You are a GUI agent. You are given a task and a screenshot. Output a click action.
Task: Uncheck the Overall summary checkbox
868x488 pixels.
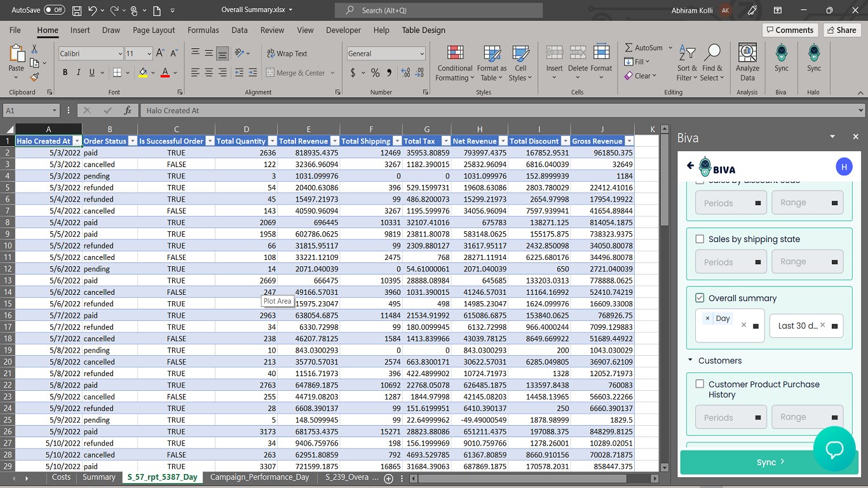[700, 298]
